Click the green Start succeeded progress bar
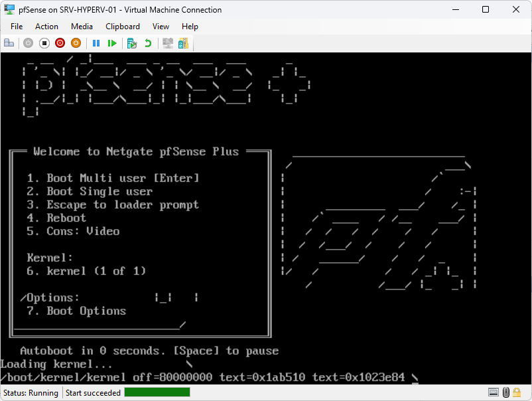The height and width of the screenshot is (401, 532). 157,392
